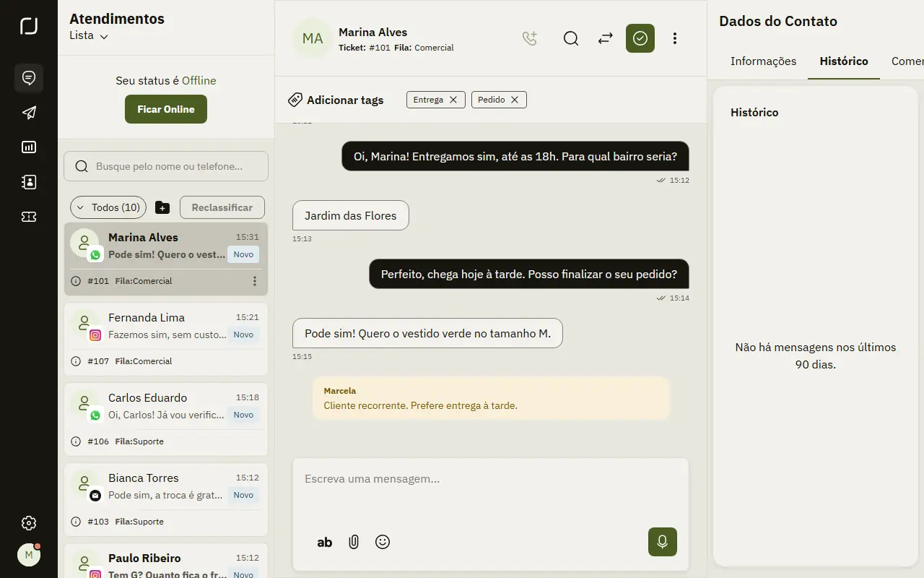Viewport: 924px width, 578px height.
Task: Switch to the Histórico tab
Action: pyautogui.click(x=844, y=61)
